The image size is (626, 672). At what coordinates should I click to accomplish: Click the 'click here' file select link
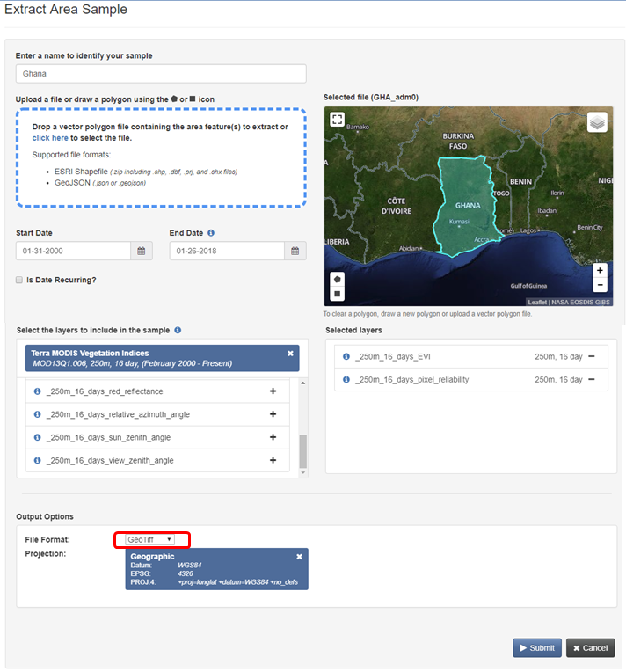click(x=50, y=138)
